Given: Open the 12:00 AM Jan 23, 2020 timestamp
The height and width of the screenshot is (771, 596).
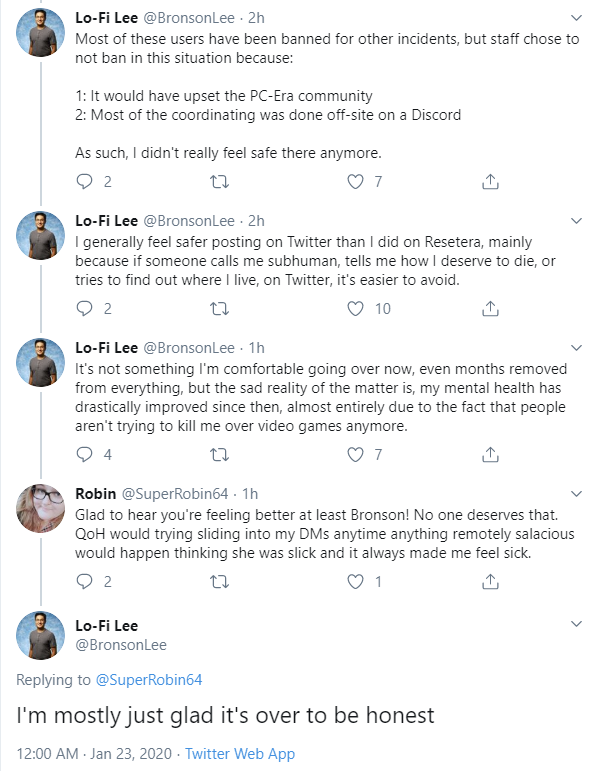Looking at the screenshot, I should coord(94,753).
